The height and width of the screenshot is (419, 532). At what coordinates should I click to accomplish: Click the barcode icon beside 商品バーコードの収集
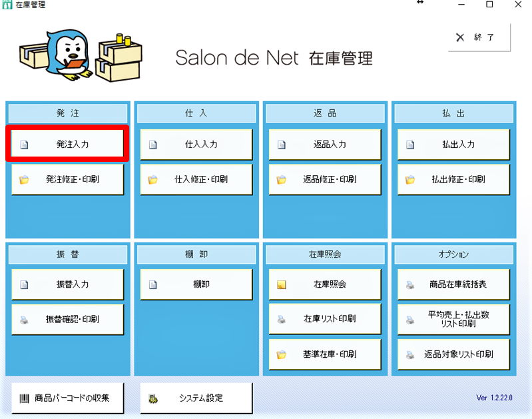(24, 398)
